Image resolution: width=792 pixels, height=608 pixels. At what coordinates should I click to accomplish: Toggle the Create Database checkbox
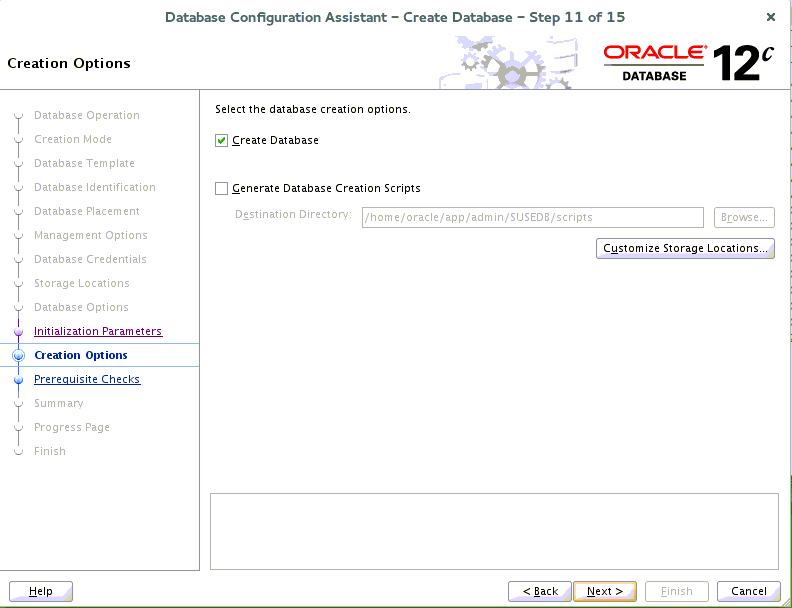point(222,141)
